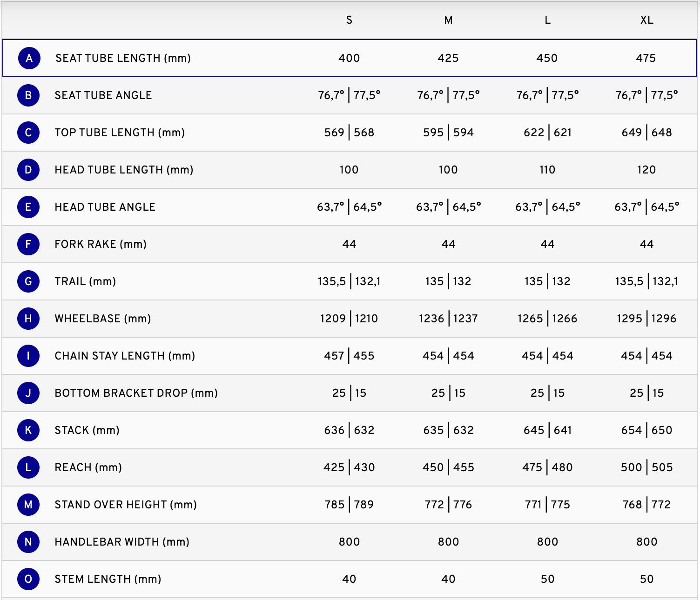Click the STAND OVER HEIGHT (mm) label
This screenshot has height=600, width=700.
click(x=126, y=505)
